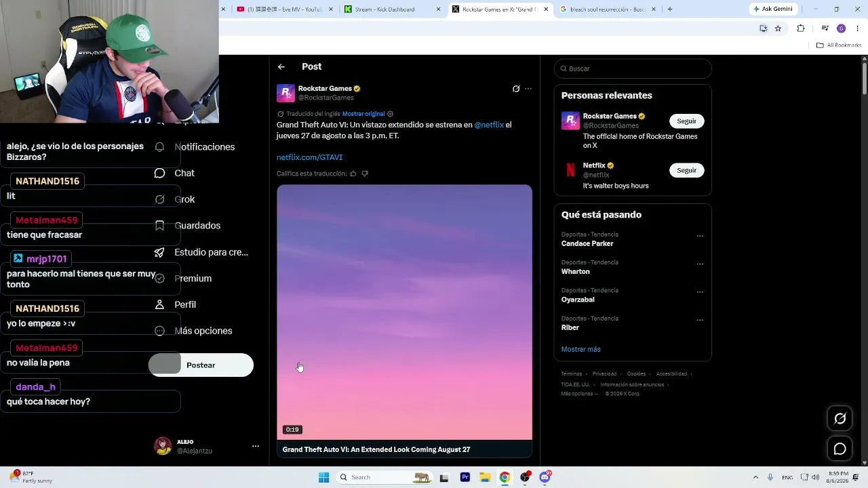Image resolution: width=868 pixels, height=488 pixels.
Task: Open Chat in X sidebar
Action: point(174,174)
